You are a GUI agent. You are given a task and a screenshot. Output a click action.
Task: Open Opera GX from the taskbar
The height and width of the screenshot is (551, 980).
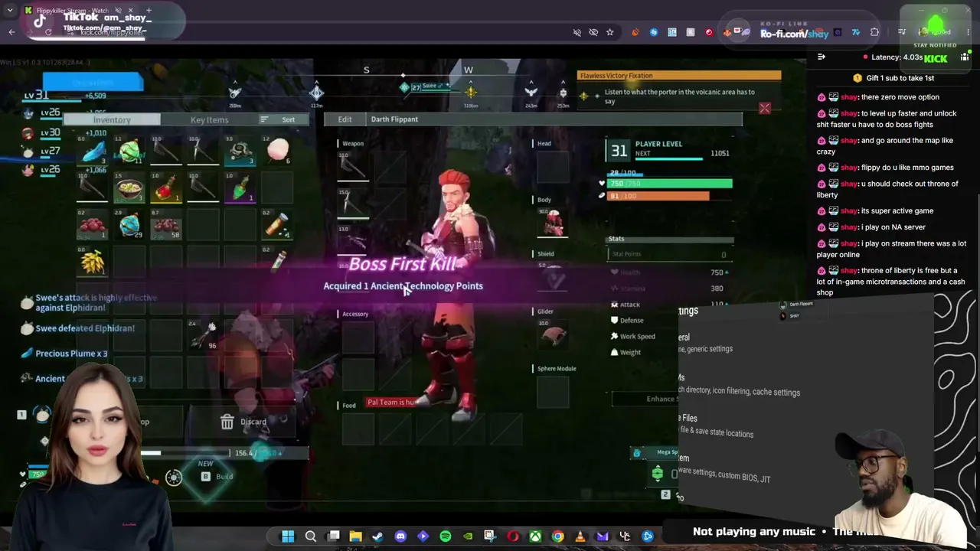click(513, 536)
